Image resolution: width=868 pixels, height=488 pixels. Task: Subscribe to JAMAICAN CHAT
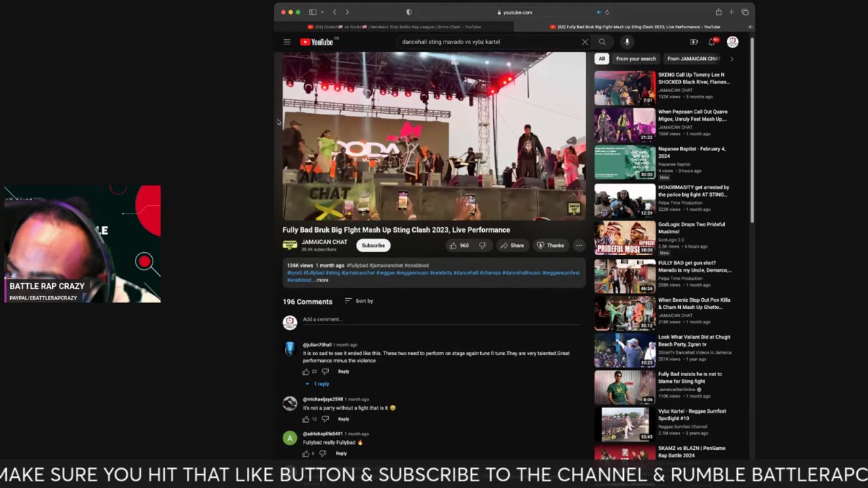pyautogui.click(x=373, y=245)
